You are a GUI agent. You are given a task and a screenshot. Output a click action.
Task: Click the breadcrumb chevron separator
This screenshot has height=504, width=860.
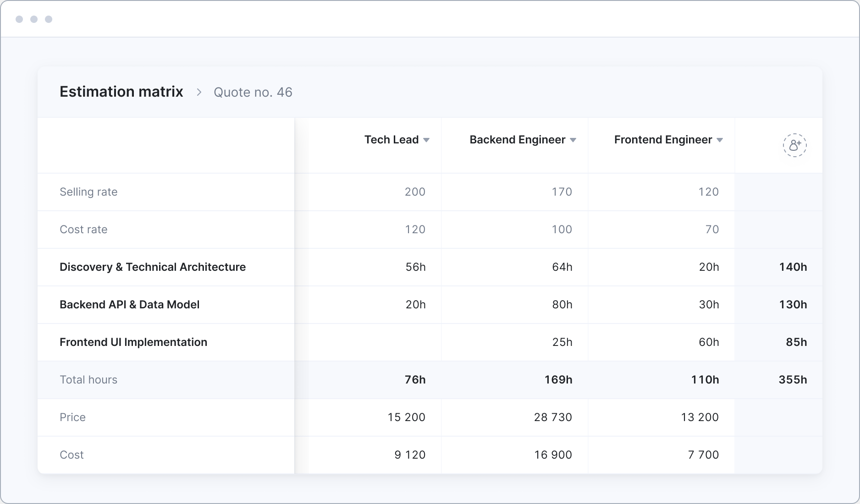coord(199,92)
